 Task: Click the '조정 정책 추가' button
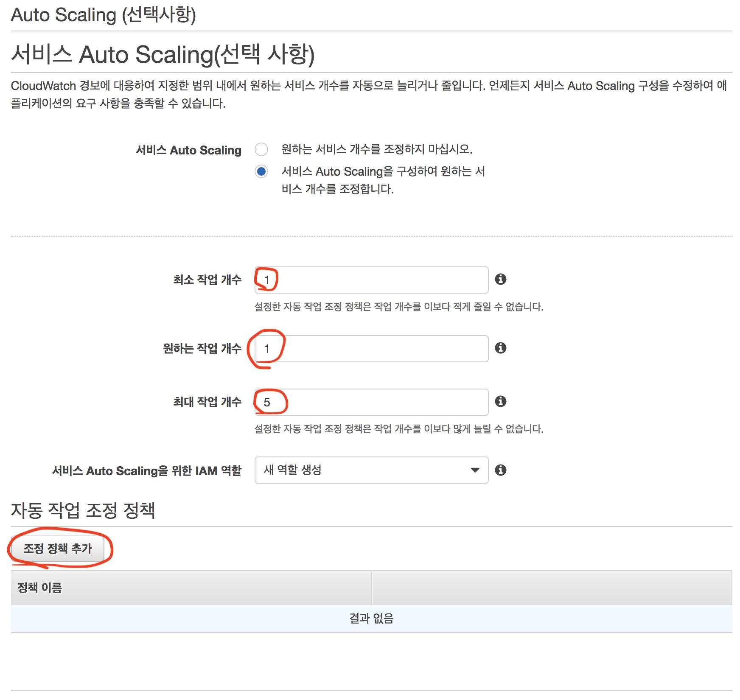(58, 549)
